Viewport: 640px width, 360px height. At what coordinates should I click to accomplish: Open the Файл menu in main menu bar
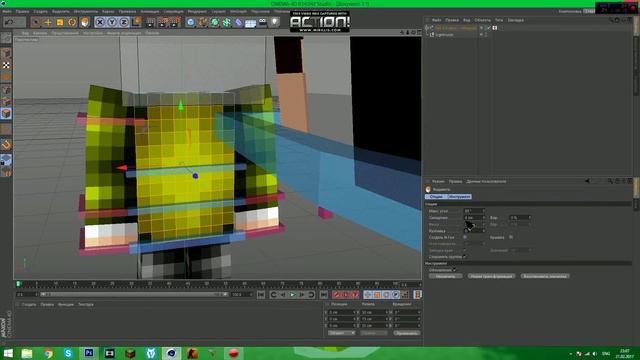tap(7, 11)
